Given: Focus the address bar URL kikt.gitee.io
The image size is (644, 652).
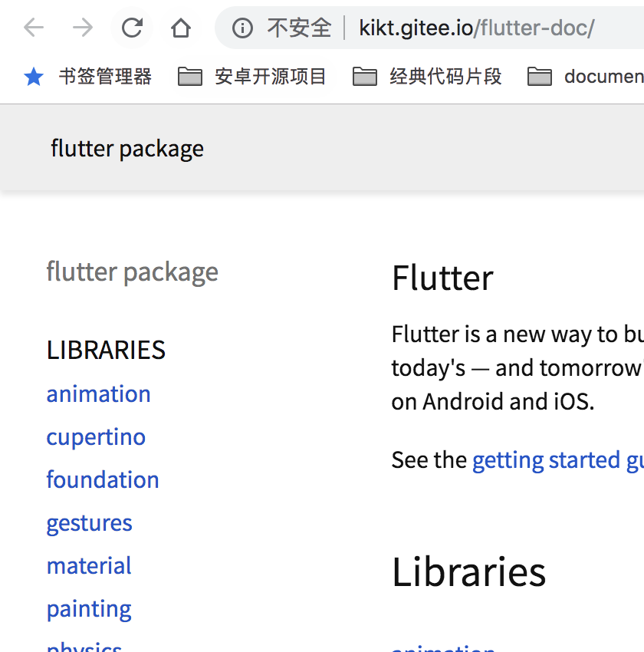Looking at the screenshot, I should pyautogui.click(x=477, y=28).
